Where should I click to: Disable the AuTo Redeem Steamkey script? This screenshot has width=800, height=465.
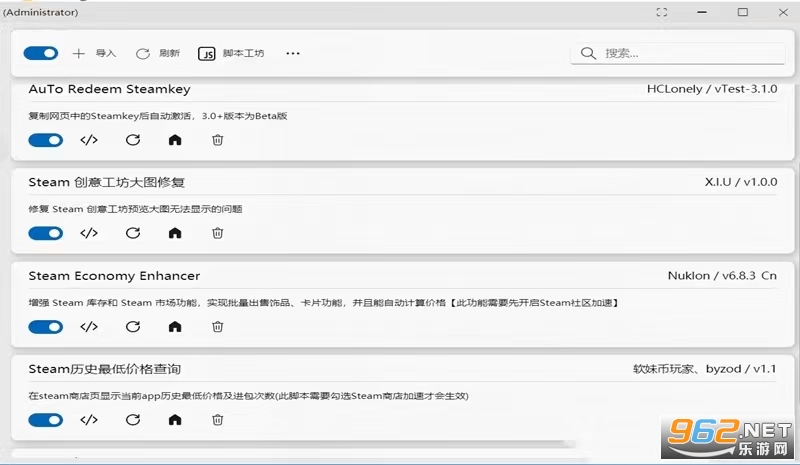point(46,140)
